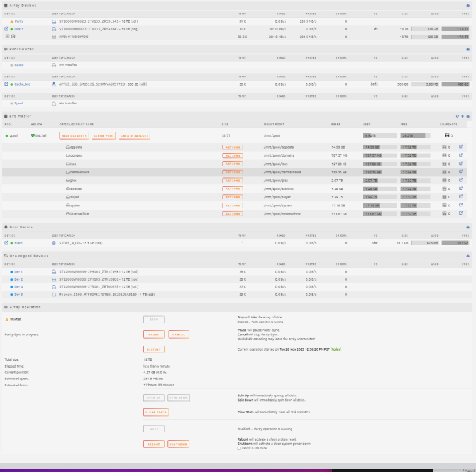This screenshot has width=476, height=472.
Task: Browse the appdata dataset folder icon
Action: point(460,147)
